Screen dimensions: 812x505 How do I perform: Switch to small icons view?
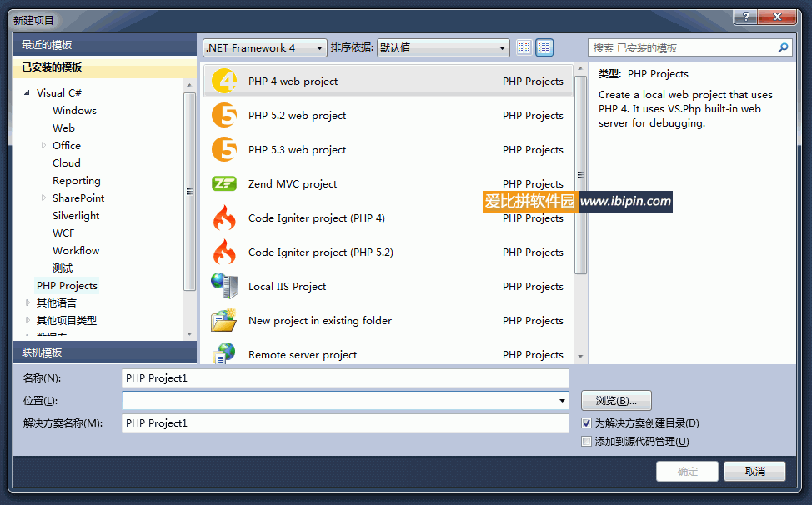(x=524, y=47)
